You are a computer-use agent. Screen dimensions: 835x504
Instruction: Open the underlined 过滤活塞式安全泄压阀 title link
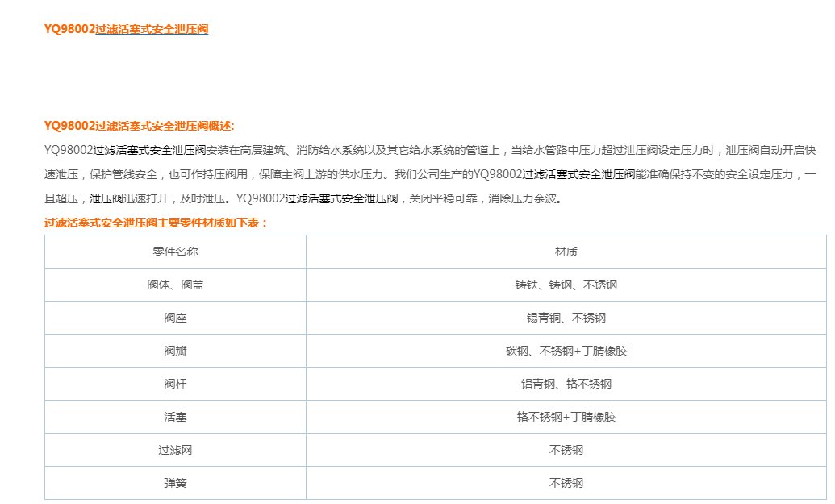152,29
